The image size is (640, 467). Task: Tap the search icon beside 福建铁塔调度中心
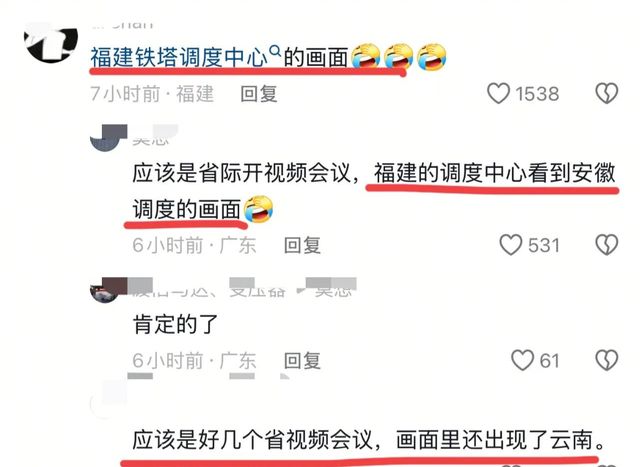click(x=276, y=51)
